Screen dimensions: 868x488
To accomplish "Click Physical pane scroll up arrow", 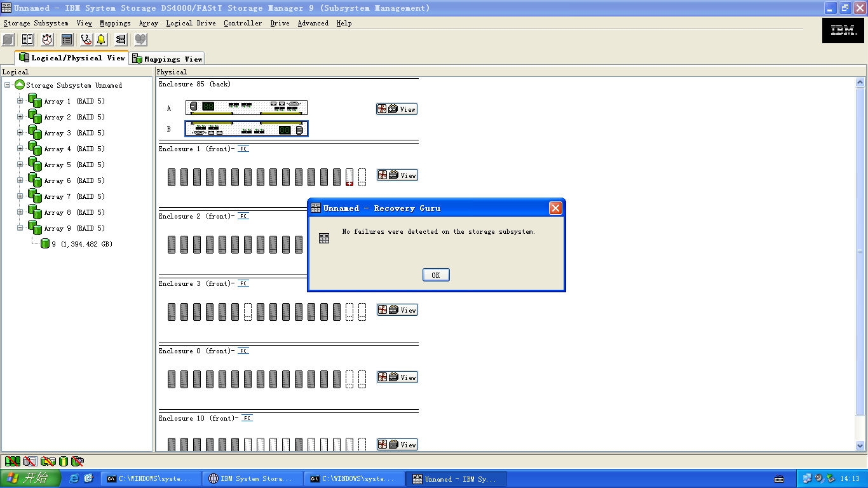I will (860, 82).
